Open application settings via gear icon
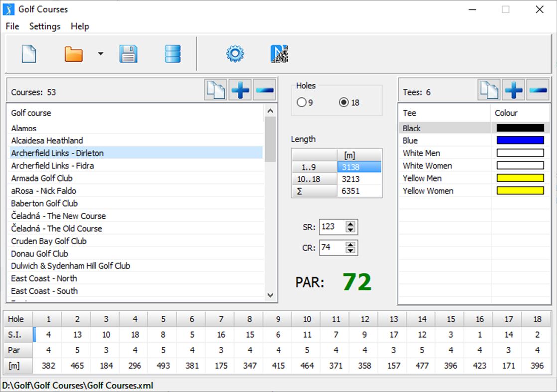557x392 pixels. tap(234, 53)
